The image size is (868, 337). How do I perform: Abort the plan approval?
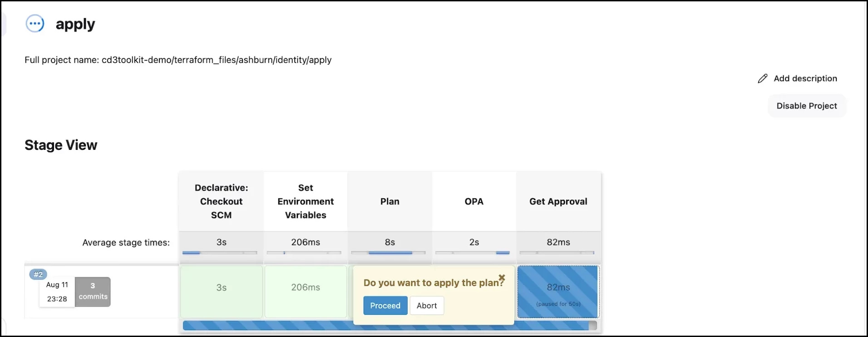(x=427, y=306)
